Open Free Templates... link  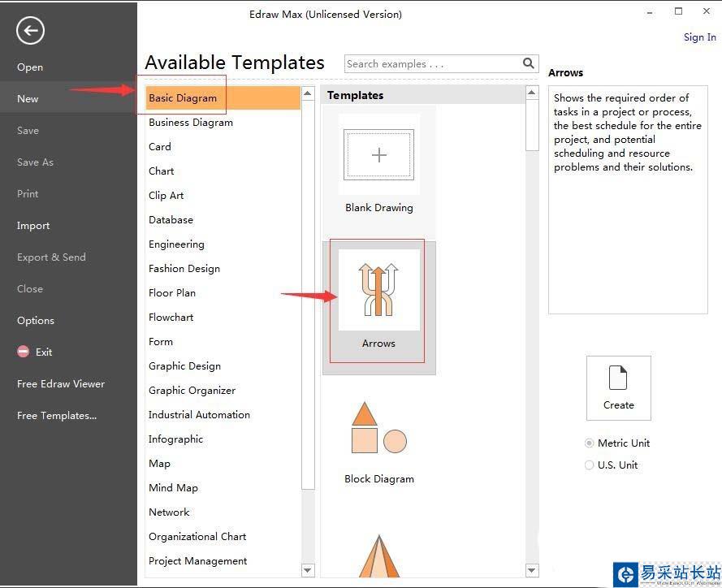click(x=57, y=415)
